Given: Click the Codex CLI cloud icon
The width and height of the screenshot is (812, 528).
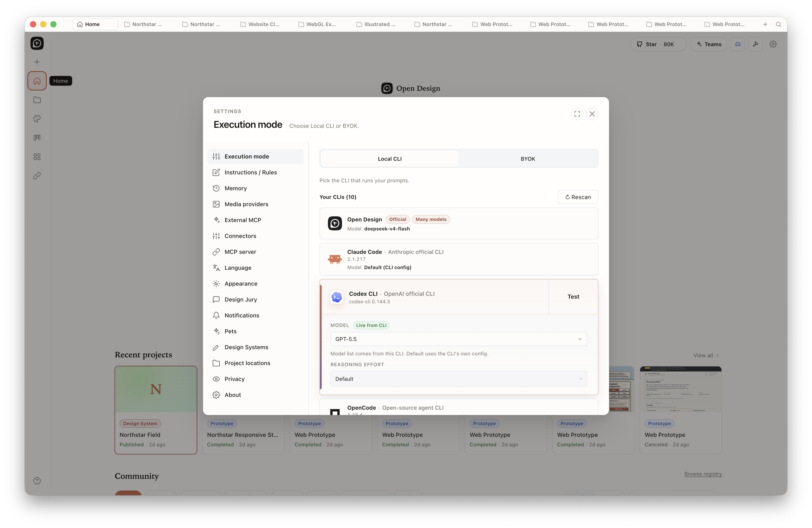Looking at the screenshot, I should pyautogui.click(x=336, y=297).
